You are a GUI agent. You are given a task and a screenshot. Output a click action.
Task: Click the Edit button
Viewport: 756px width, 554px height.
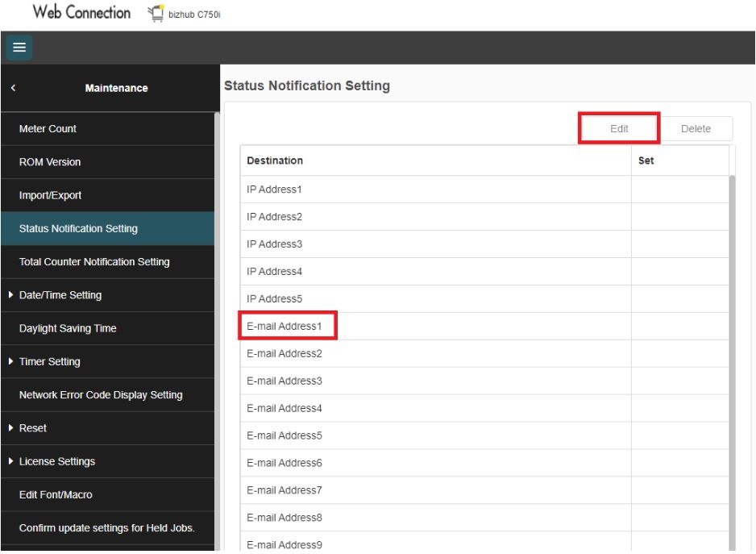pos(619,128)
